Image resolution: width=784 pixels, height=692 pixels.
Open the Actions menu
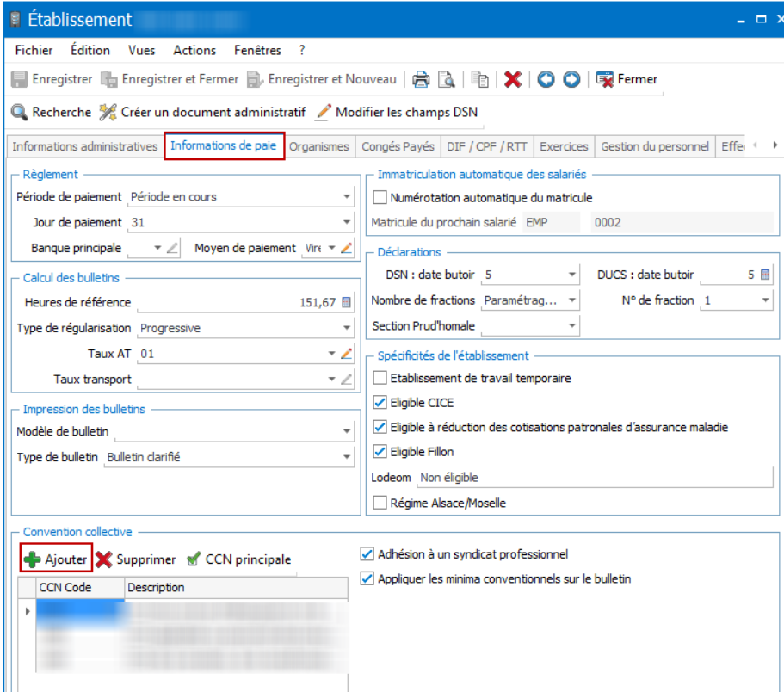tap(194, 51)
